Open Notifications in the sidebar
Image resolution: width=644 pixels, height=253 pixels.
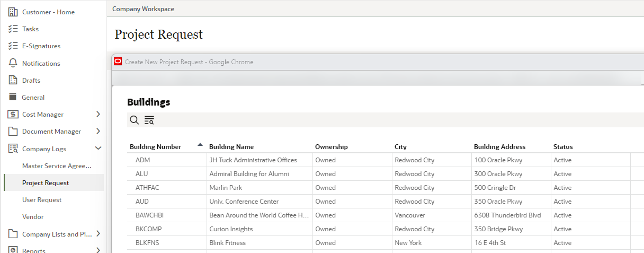coord(41,63)
